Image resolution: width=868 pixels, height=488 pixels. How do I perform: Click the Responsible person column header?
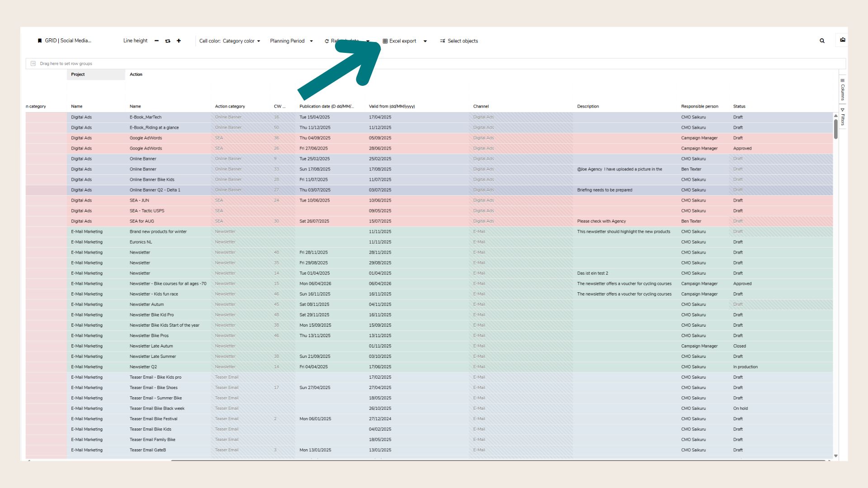(699, 107)
